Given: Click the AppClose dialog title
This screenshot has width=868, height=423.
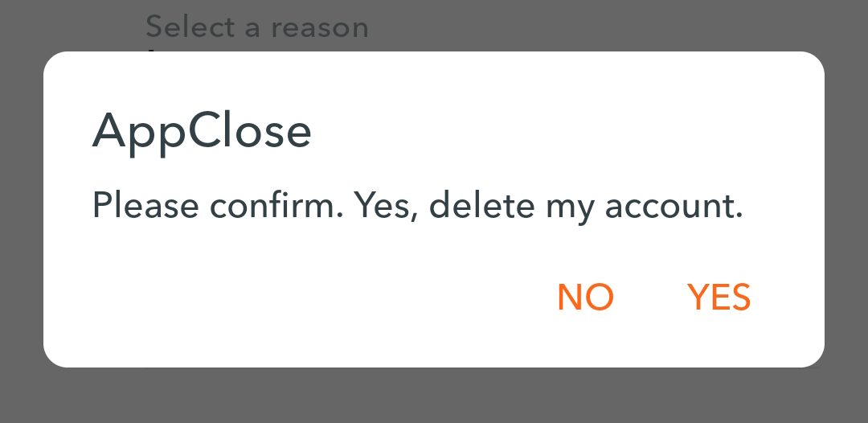Looking at the screenshot, I should tap(202, 130).
